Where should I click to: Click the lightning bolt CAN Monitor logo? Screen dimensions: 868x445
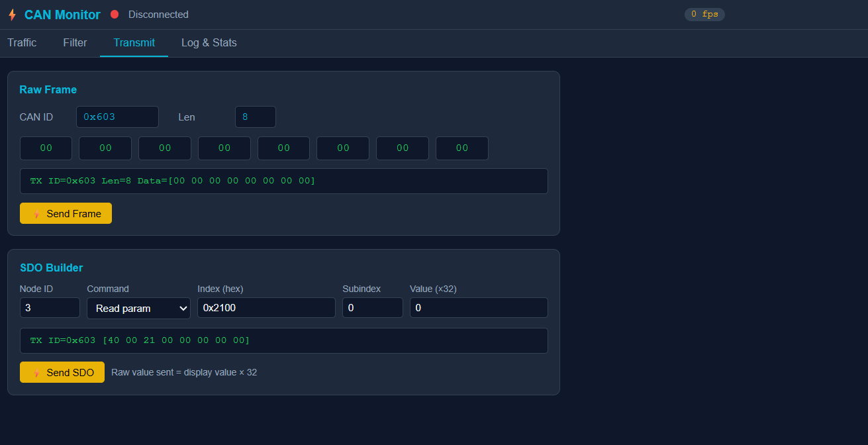coord(12,15)
